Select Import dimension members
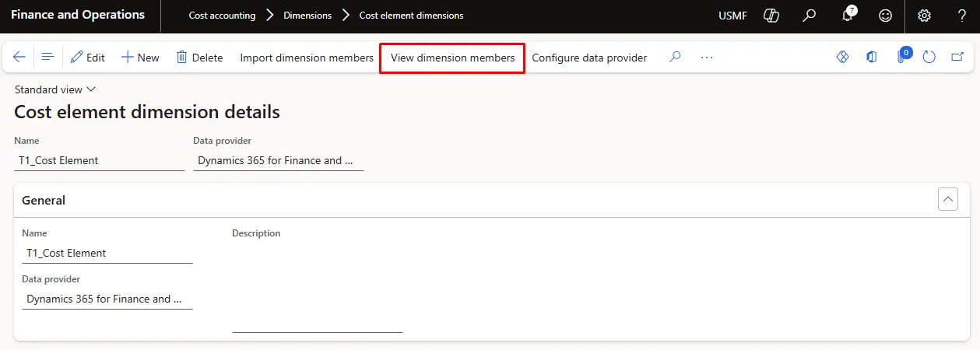 307,58
